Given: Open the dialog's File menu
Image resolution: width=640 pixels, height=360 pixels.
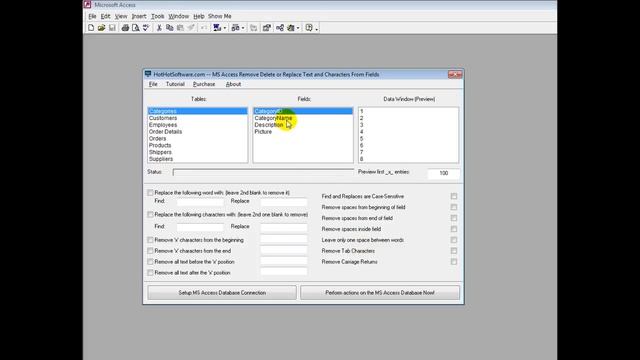Looking at the screenshot, I should click(153, 84).
